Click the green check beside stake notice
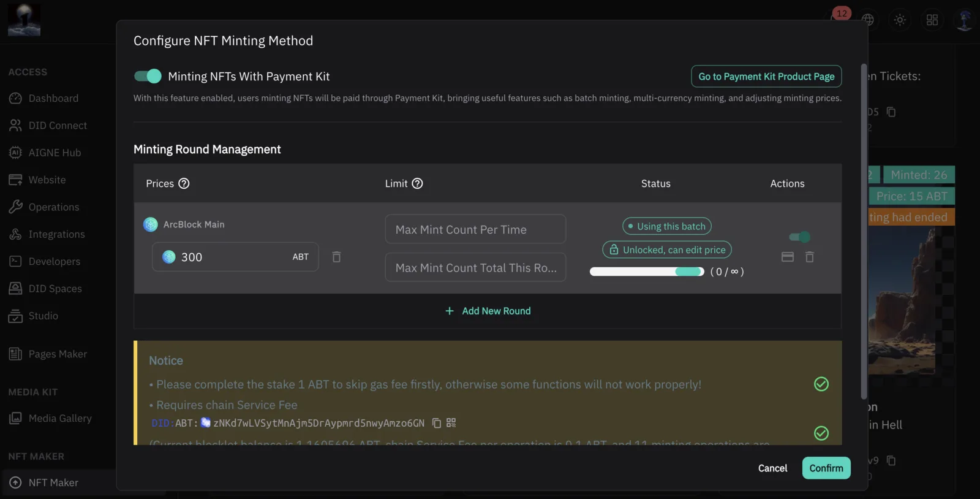 [821, 384]
